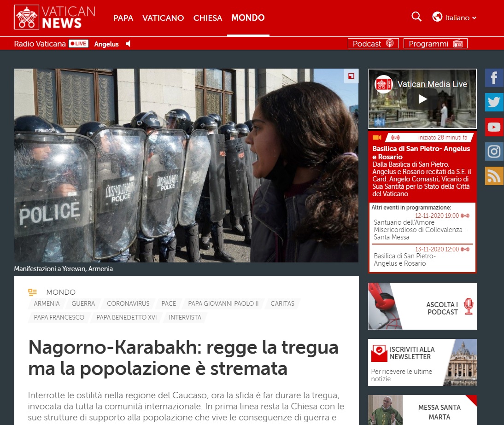Select the ARMENIA topic tag
This screenshot has height=425, width=504.
coord(47,303)
